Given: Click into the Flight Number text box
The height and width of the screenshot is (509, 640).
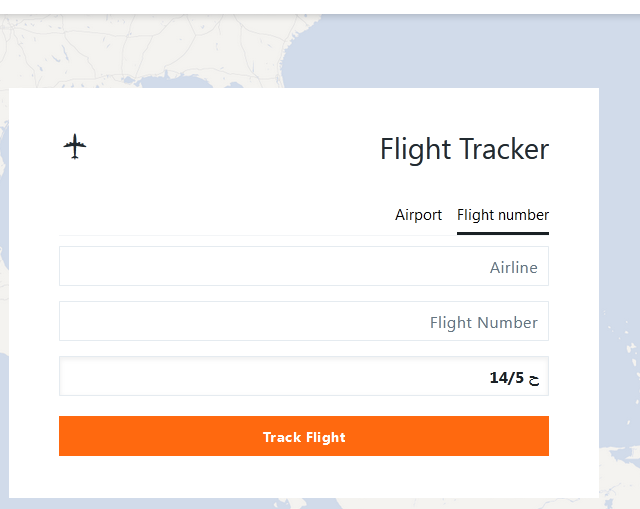Looking at the screenshot, I should (303, 322).
